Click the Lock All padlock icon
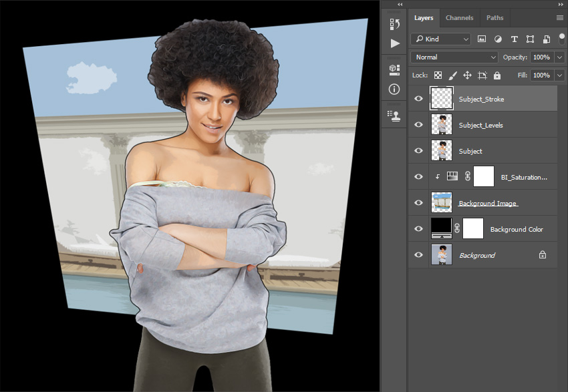The image size is (568, 392). [497, 75]
